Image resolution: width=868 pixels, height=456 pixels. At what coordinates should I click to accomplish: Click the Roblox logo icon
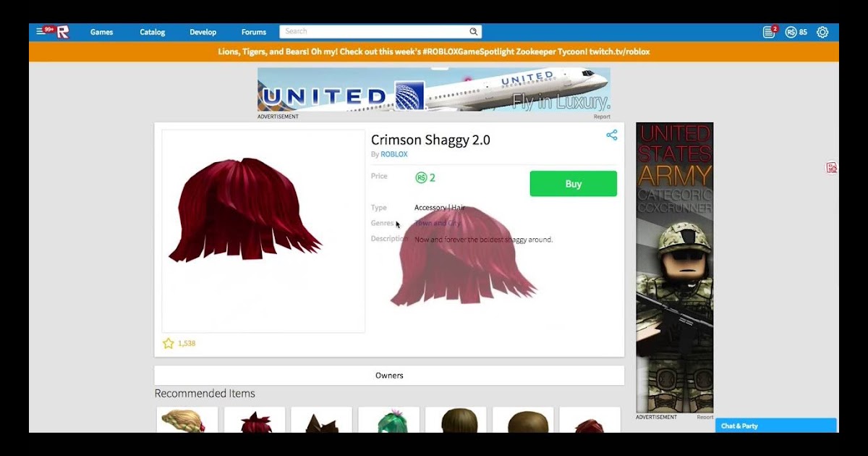tap(63, 32)
